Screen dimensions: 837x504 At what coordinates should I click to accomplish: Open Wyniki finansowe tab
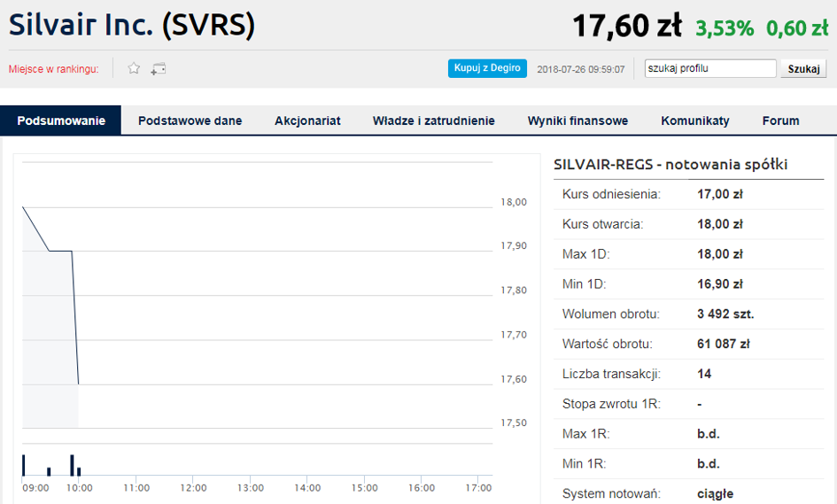click(577, 120)
